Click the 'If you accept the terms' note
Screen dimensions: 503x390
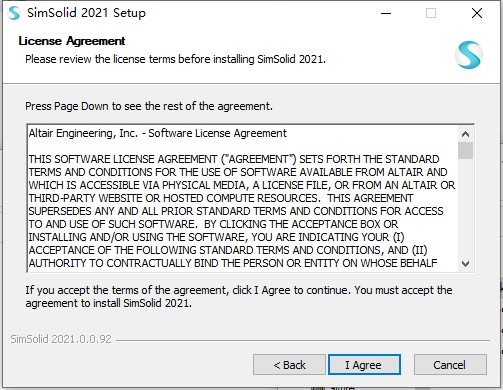pyautogui.click(x=239, y=297)
